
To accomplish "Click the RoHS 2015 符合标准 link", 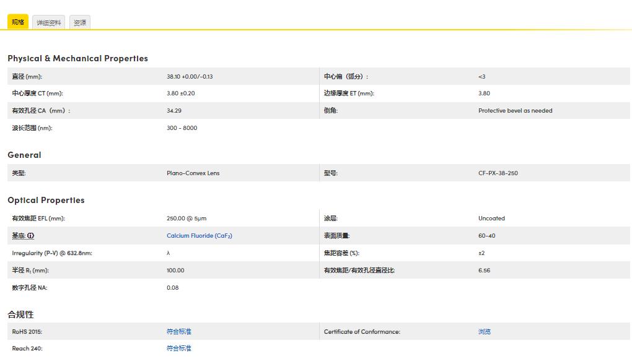I will [x=178, y=332].
